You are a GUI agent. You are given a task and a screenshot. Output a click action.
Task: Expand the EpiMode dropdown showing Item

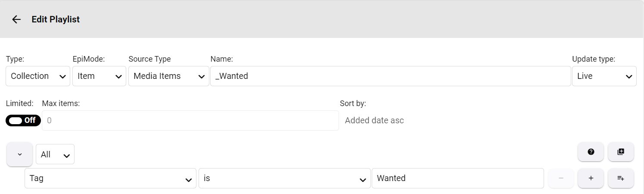click(x=99, y=76)
